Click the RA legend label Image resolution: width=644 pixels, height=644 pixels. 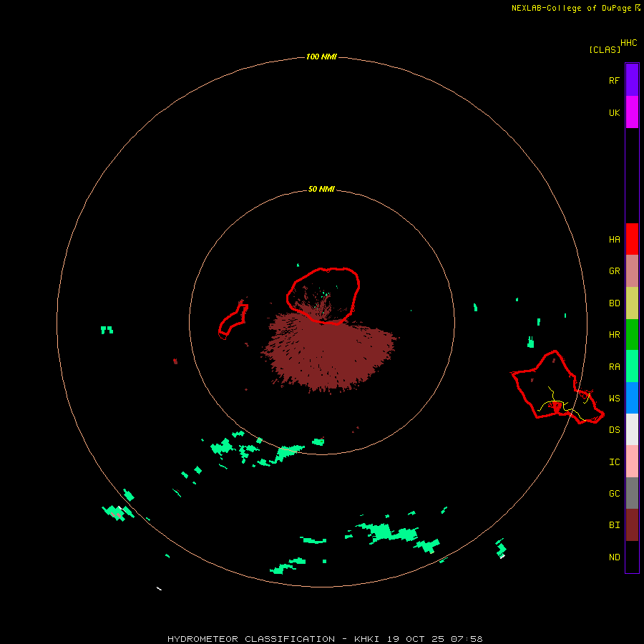click(x=614, y=366)
